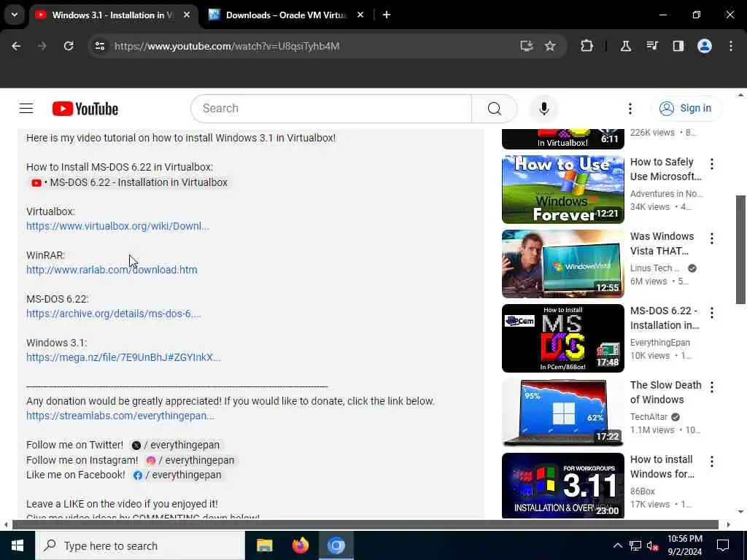Viewport: 747px width, 560px height.
Task: Go back to previous page
Action: point(16,46)
